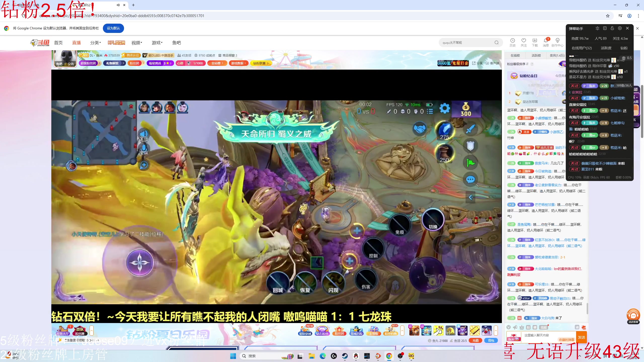The width and height of the screenshot is (644, 362).
Task: Switch to the 贵宾(1.4万) tab
Action: [557, 55]
